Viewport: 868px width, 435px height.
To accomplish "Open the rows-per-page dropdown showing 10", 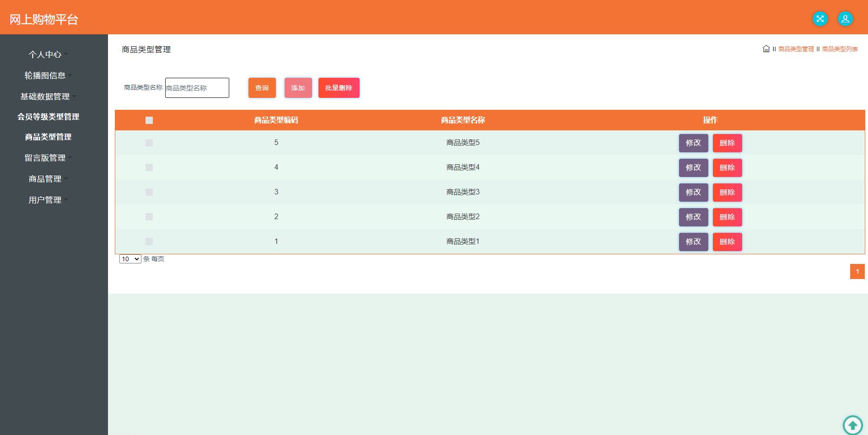I will tap(130, 259).
